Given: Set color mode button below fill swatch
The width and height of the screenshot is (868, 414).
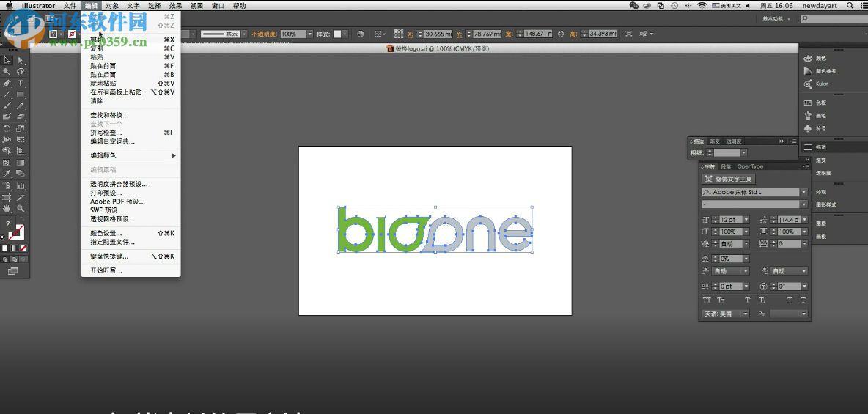Looking at the screenshot, I should click(5, 248).
